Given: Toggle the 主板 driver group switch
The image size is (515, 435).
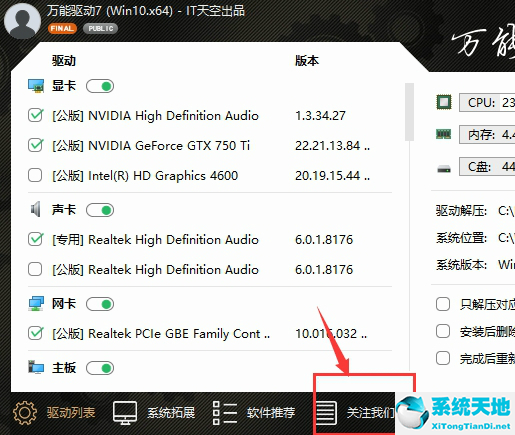Looking at the screenshot, I should tap(100, 368).
